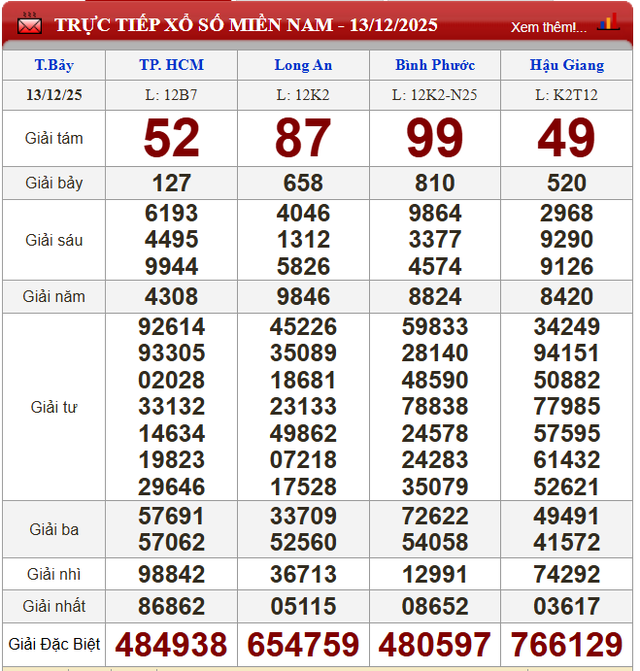Select TP. HCM Giải tám number 52
This screenshot has height=671, width=640.
(x=171, y=138)
